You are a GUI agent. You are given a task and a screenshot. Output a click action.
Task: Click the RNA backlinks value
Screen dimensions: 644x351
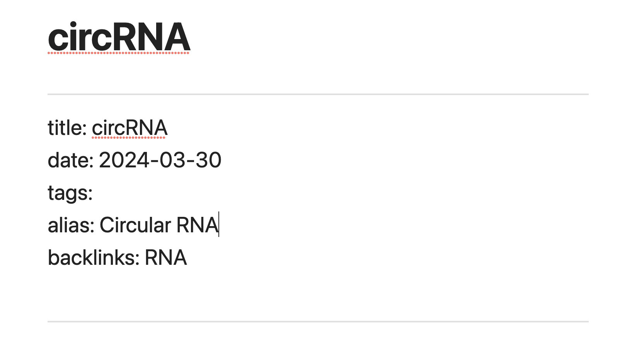pos(166,257)
